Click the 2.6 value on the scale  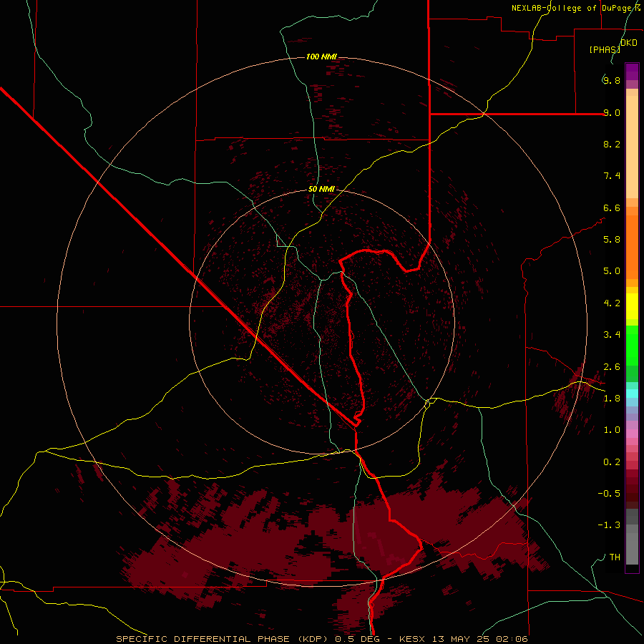tap(612, 367)
